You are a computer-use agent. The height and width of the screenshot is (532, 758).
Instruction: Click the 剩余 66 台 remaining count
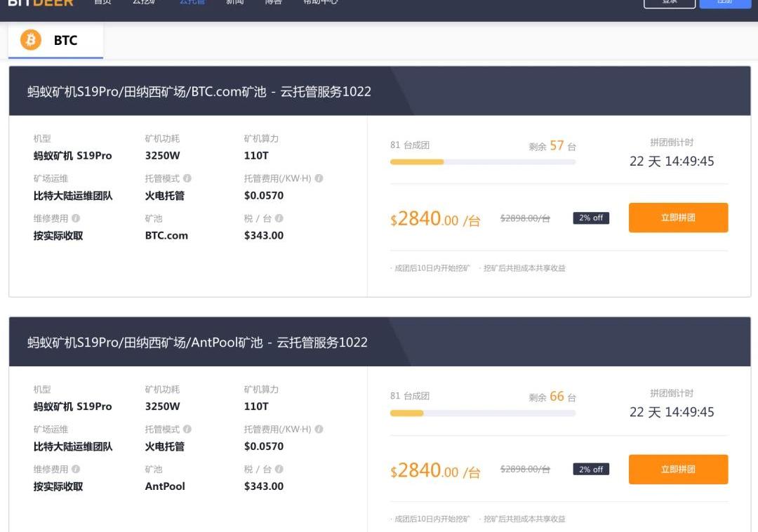pyautogui.click(x=552, y=397)
